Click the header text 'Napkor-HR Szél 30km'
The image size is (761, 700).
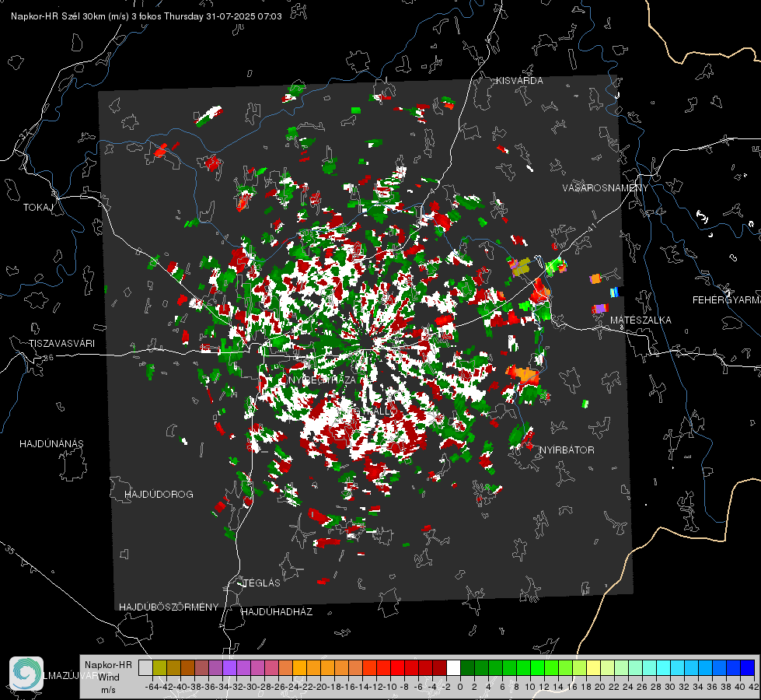pos(70,16)
